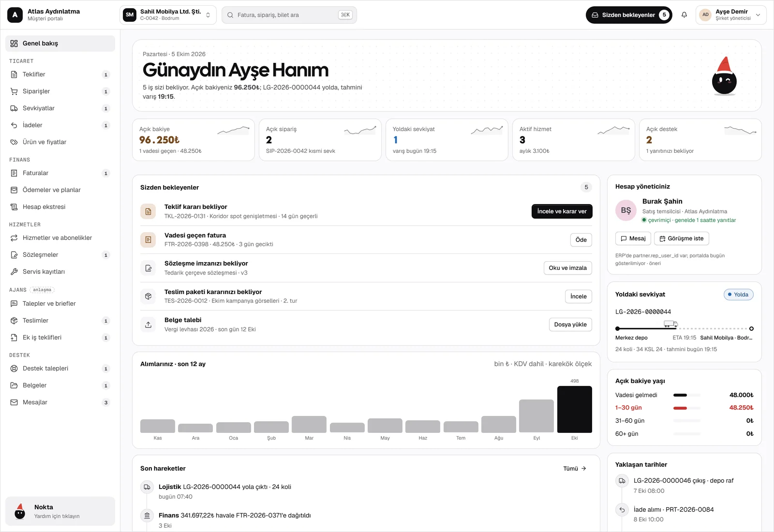Open the Ayşe Demir user menu
Image resolution: width=774 pixels, height=532 pixels.
(731, 15)
